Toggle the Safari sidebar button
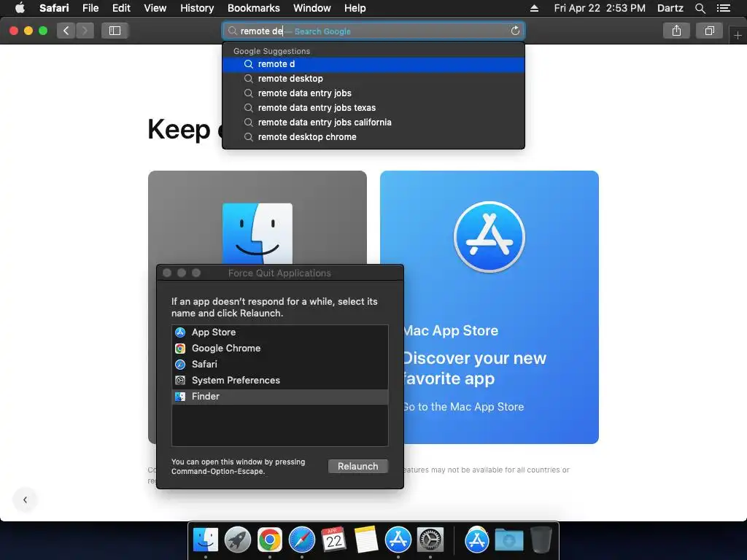The image size is (747, 560). click(x=115, y=31)
